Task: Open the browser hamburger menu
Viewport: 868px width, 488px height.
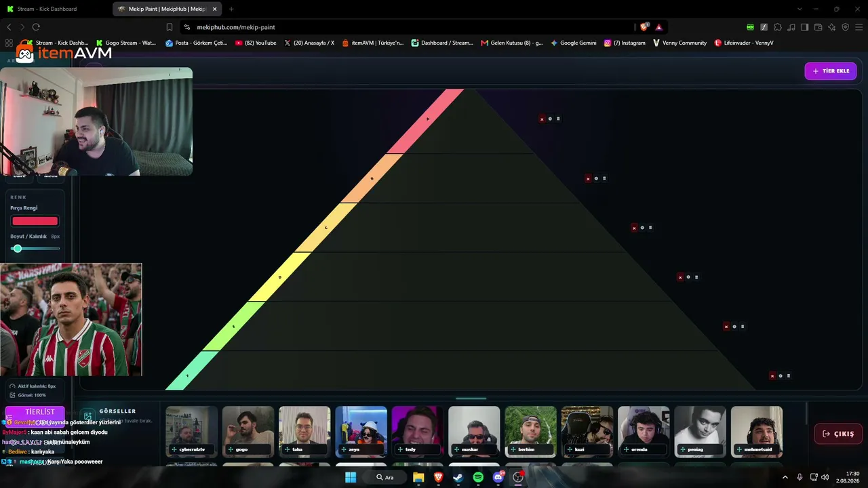Action: 859,27
